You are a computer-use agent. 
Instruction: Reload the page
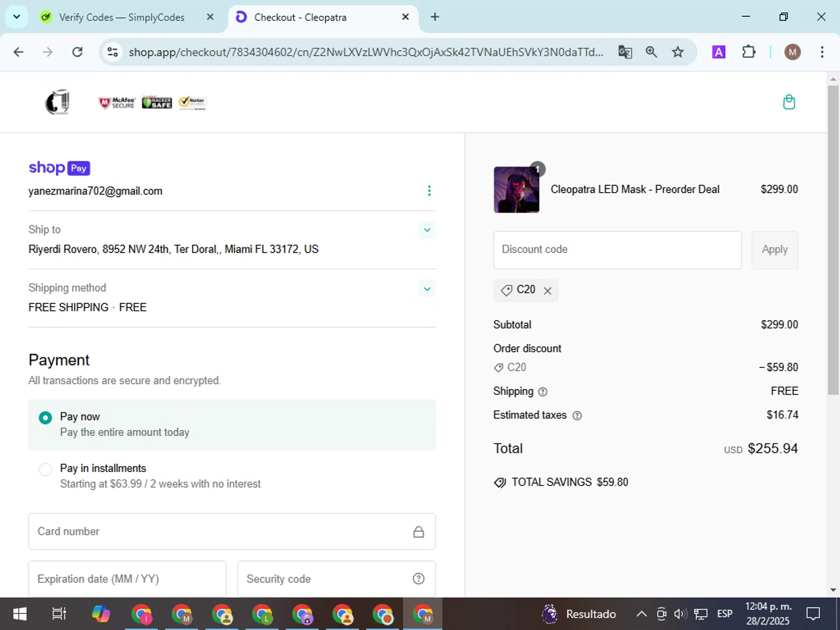(x=77, y=52)
